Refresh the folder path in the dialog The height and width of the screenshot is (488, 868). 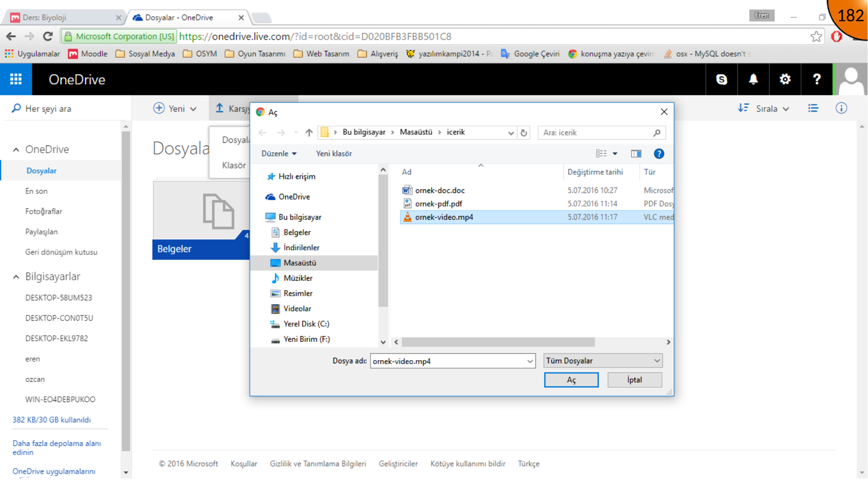524,133
